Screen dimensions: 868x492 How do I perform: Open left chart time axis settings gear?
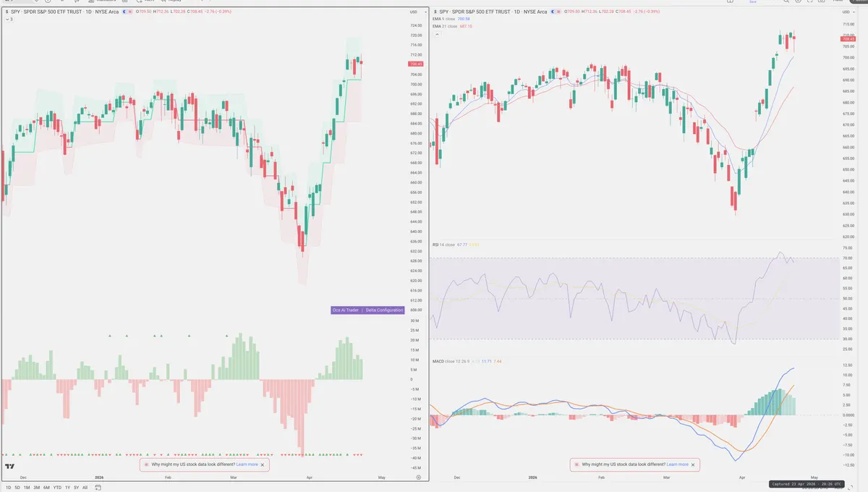tap(419, 478)
